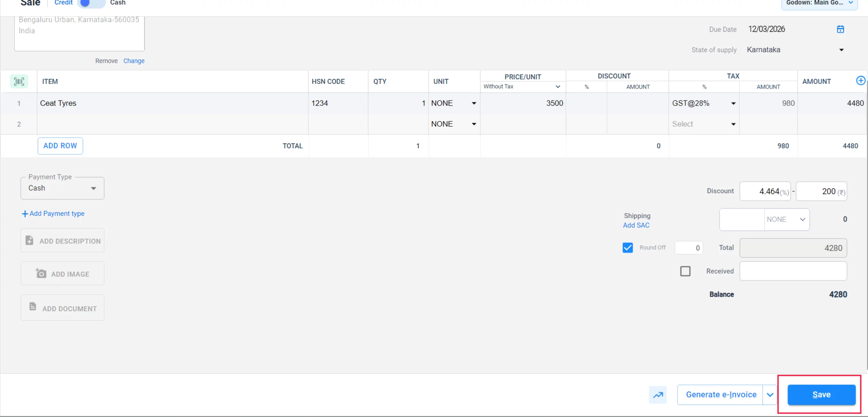Uncheck the Round Off checkbox

628,247
